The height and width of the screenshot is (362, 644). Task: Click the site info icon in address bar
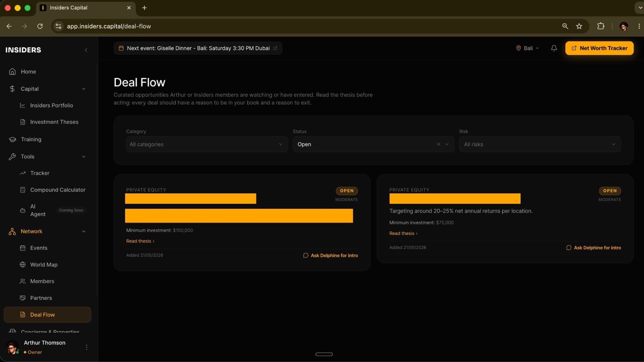[58, 26]
